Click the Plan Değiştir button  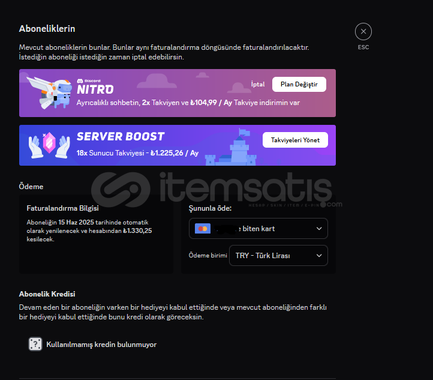coord(299,84)
